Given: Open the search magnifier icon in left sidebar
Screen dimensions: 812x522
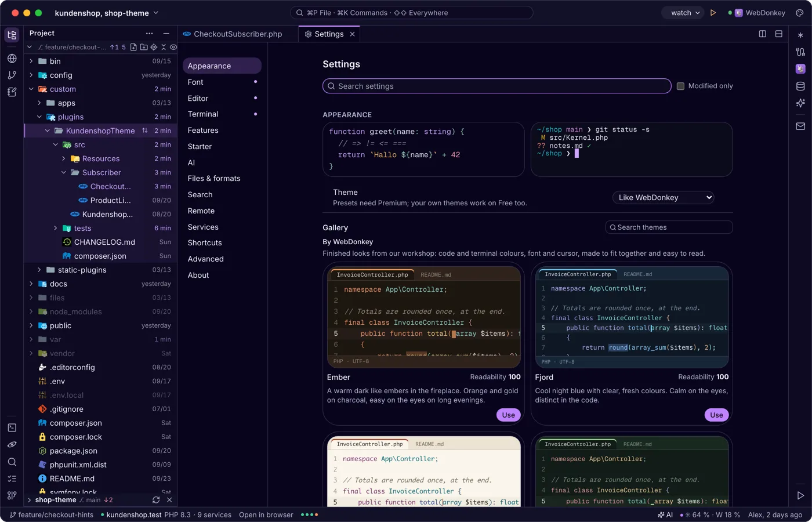Looking at the screenshot, I should 12,462.
